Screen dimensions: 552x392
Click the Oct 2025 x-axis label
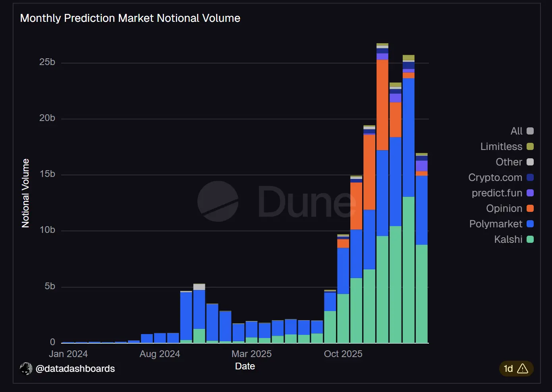(x=343, y=354)
